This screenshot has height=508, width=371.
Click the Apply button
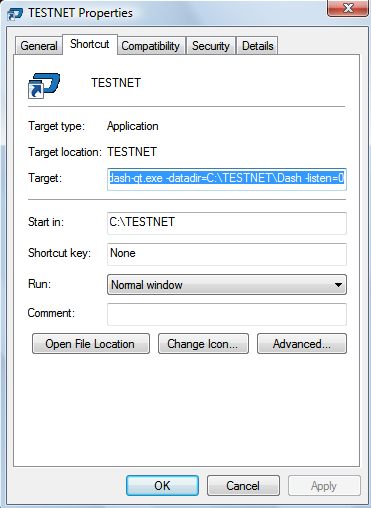[x=324, y=486]
